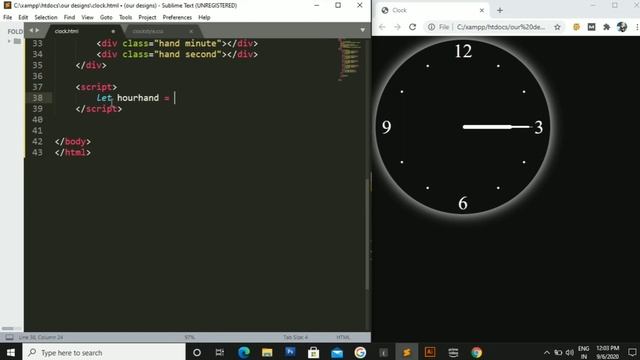Open Chrome Extensions puzzle icon
The image size is (640, 360).
(x=607, y=27)
